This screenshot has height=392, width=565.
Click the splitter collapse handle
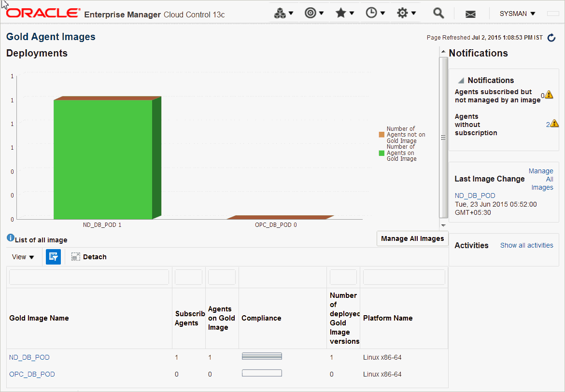[x=443, y=137]
